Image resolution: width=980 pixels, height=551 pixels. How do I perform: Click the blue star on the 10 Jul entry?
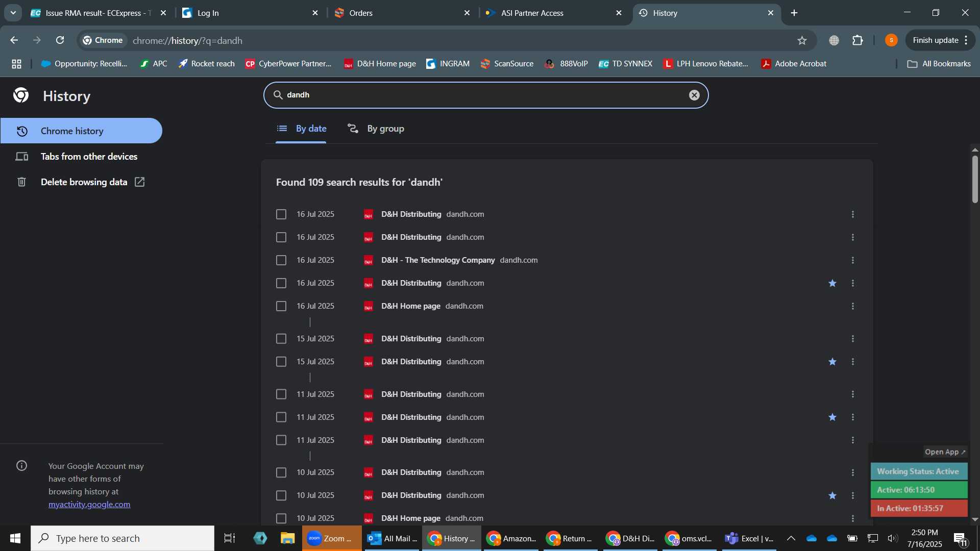[x=832, y=495]
